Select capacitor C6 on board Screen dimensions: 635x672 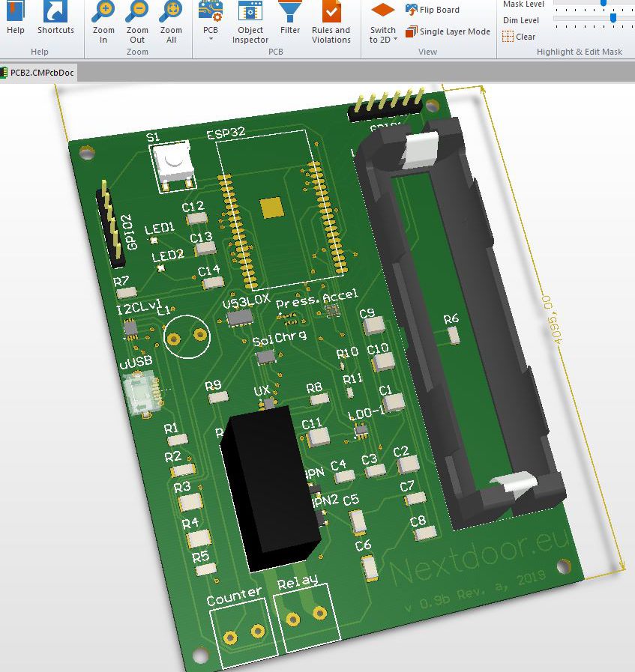[370, 569]
